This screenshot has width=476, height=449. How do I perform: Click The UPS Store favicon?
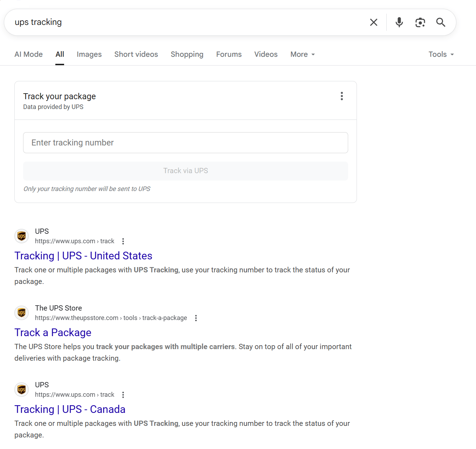coord(22,313)
